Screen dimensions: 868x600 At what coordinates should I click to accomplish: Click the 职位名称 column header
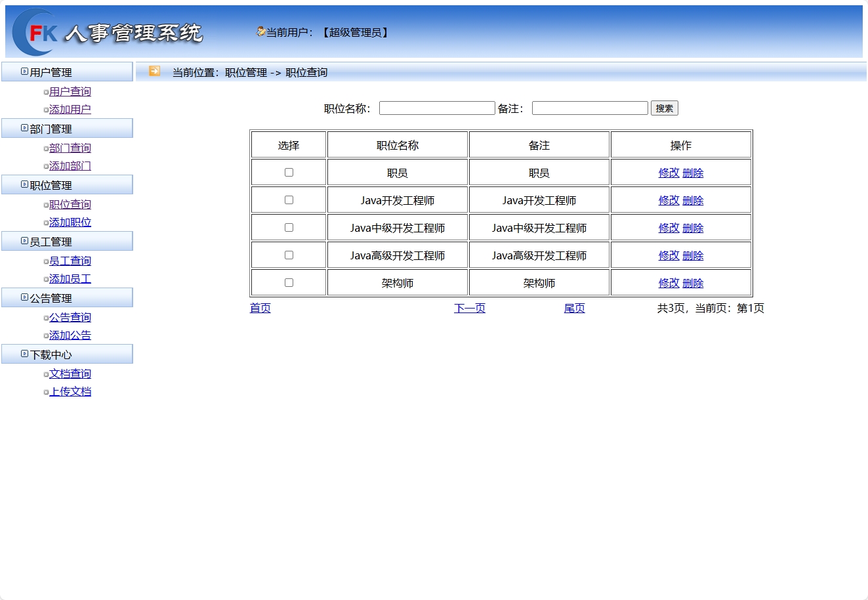pos(398,146)
